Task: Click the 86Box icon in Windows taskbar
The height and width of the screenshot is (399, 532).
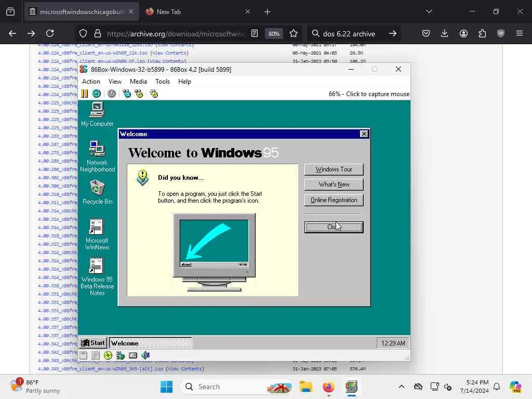Action: [x=352, y=387]
